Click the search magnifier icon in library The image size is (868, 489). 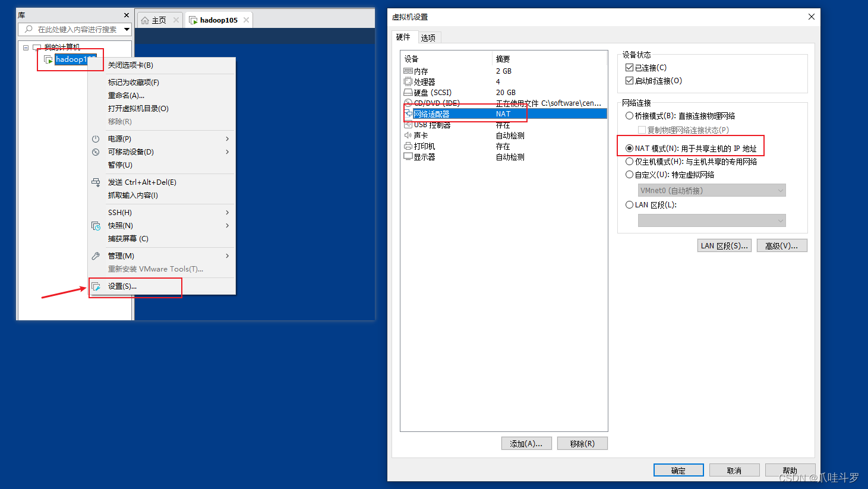pyautogui.click(x=29, y=29)
